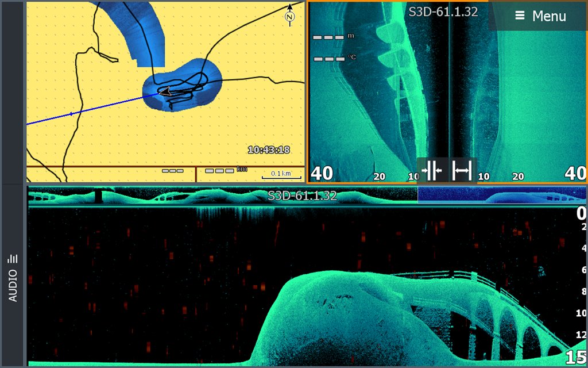Select the blue highlighted history strip section
Image resolution: width=588 pixels, height=368 pixels.
coord(501,195)
